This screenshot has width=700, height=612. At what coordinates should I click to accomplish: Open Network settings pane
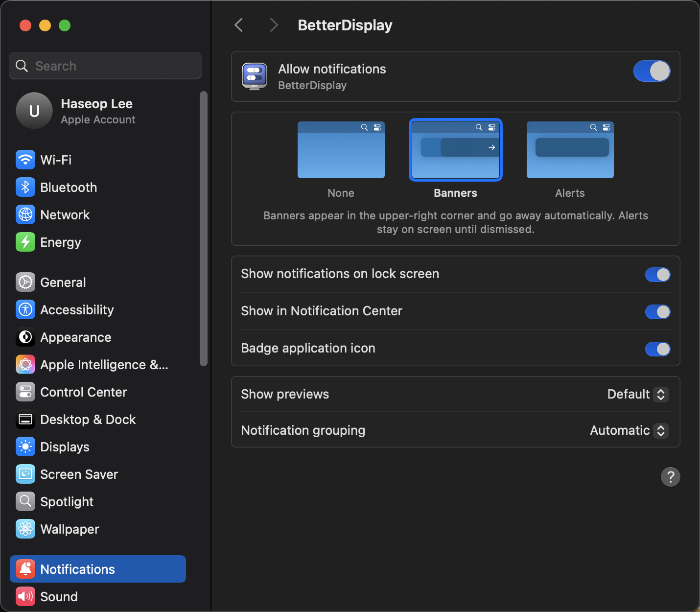[x=98, y=214]
